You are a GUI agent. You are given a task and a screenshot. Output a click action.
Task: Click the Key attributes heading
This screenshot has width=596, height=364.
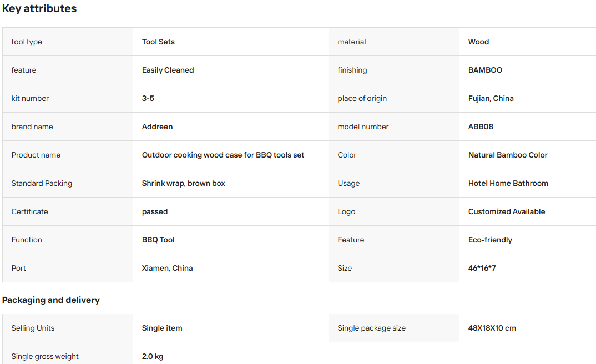tap(39, 9)
